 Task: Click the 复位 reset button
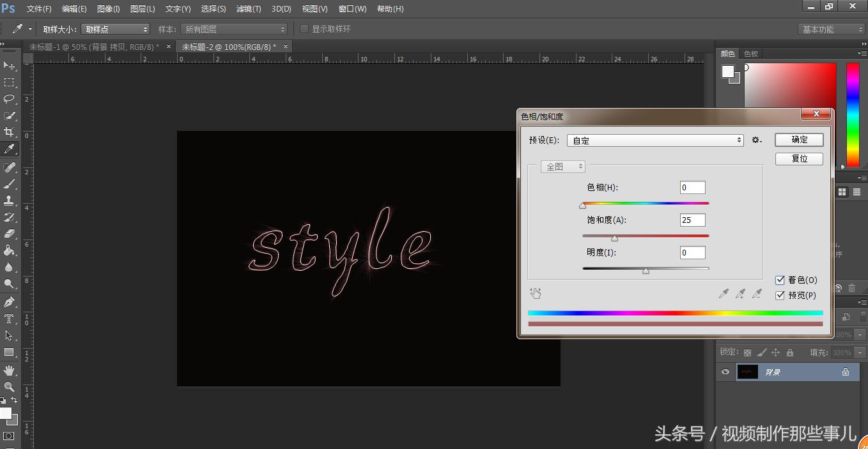coord(799,158)
